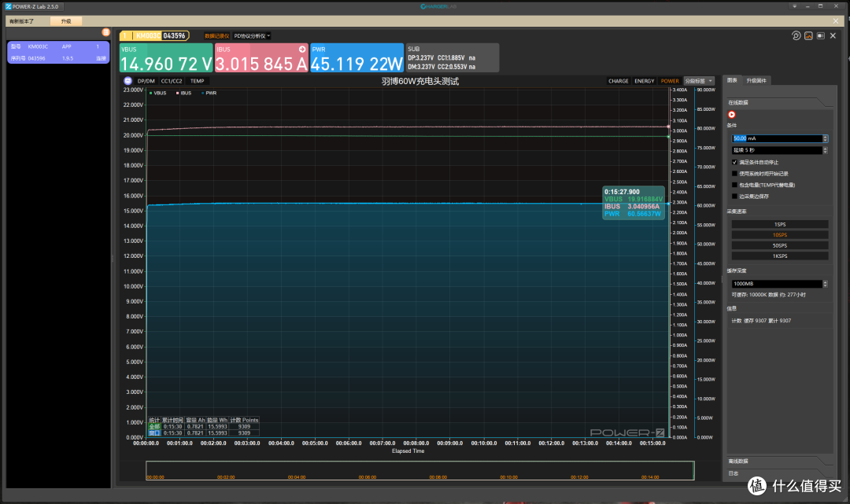The width and height of the screenshot is (850, 504).
Task: Set sampling rate to 1SPS
Action: point(779,224)
